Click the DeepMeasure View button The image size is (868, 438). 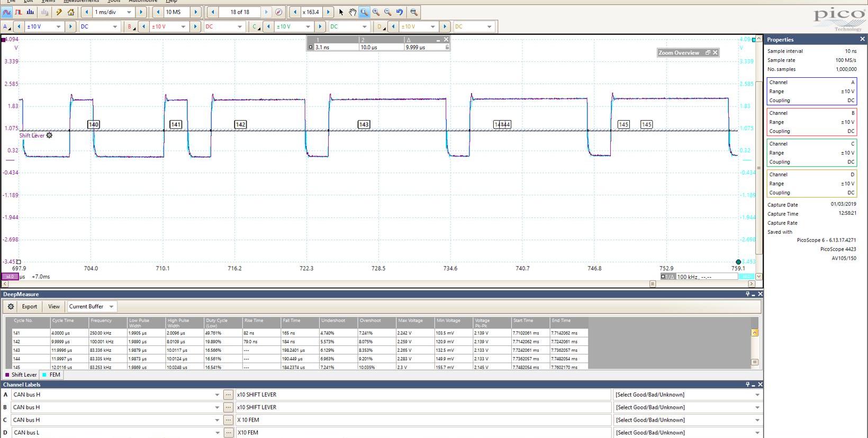coord(54,306)
